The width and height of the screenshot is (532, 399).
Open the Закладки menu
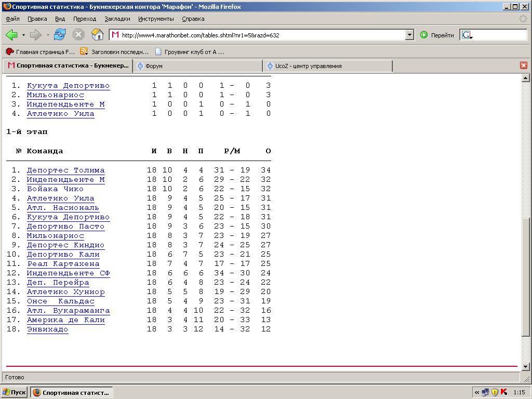[x=117, y=19]
